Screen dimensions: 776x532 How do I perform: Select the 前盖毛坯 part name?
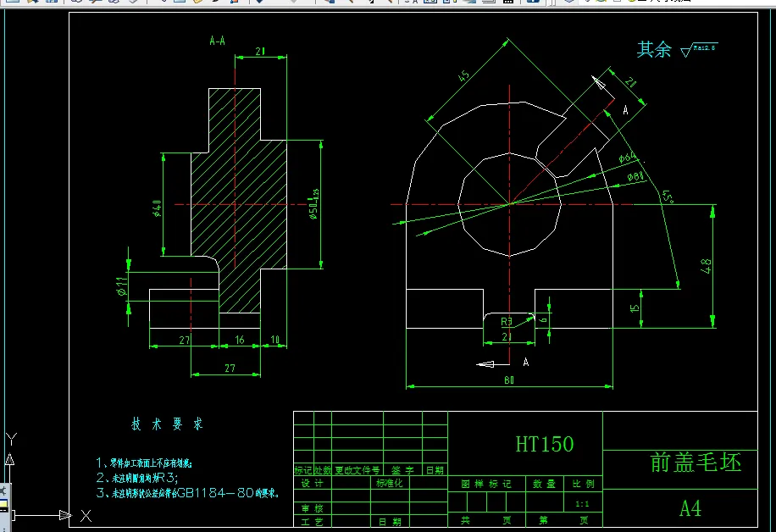696,463
